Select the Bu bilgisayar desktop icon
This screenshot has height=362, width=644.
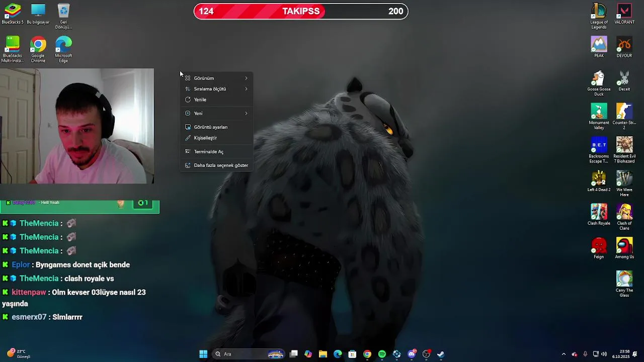click(x=38, y=14)
